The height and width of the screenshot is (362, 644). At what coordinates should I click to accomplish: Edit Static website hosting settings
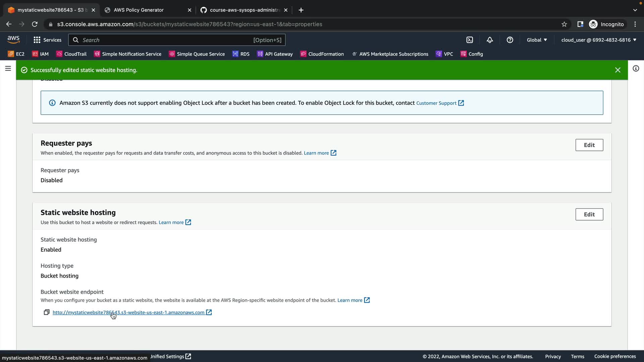coord(589,215)
